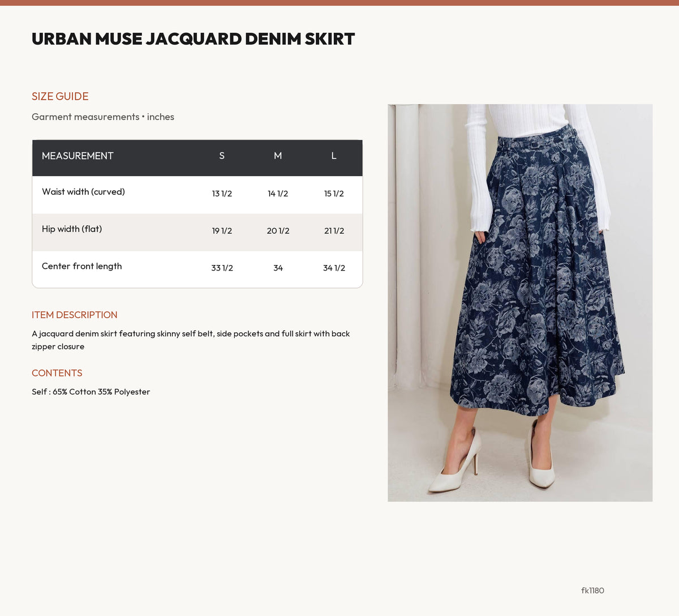Open the skirt model product photo
The width and height of the screenshot is (679, 616).
click(520, 303)
